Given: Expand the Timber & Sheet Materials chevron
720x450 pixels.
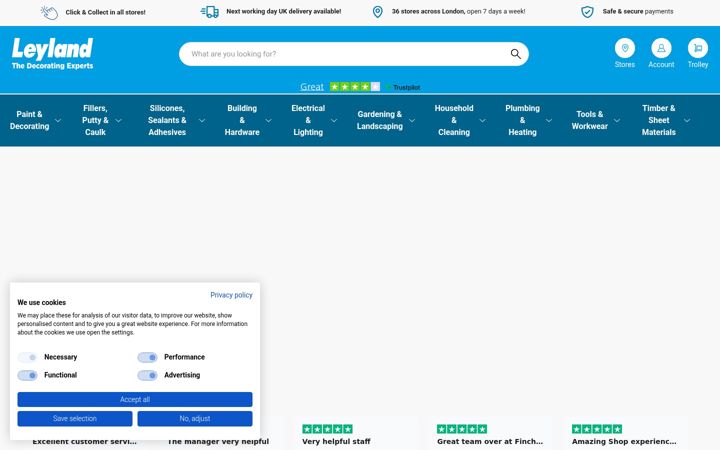Looking at the screenshot, I should pyautogui.click(x=687, y=120).
